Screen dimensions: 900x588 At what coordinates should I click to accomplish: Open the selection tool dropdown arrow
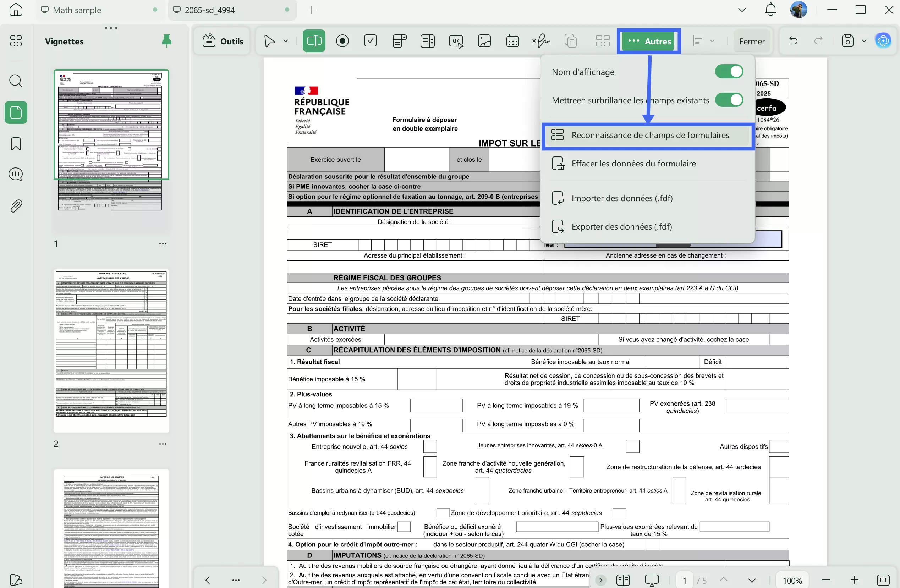click(285, 41)
